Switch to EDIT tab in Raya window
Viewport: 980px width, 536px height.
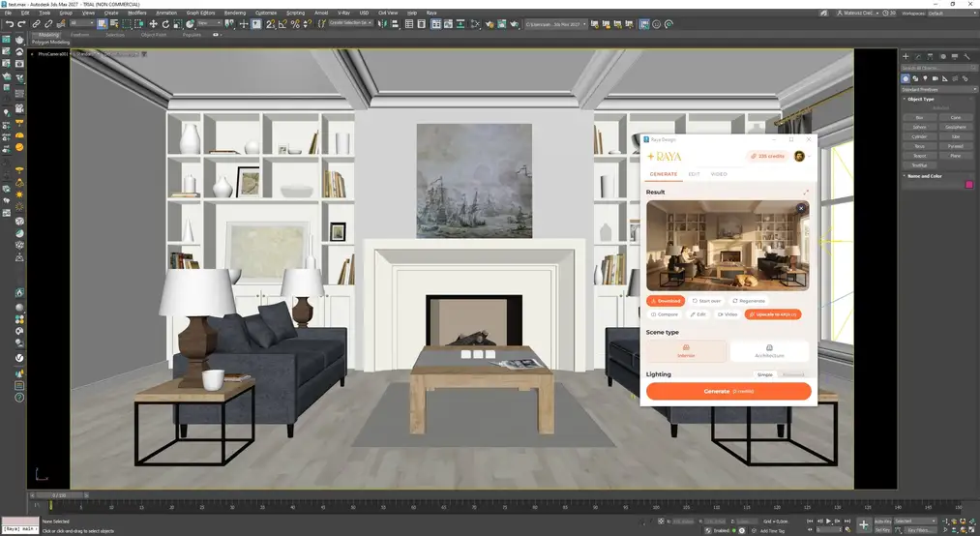click(x=695, y=174)
